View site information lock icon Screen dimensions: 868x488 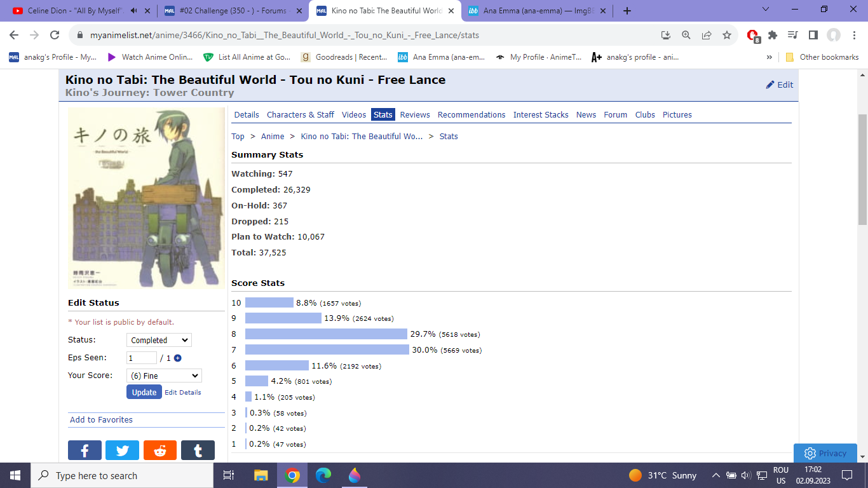coord(81,36)
